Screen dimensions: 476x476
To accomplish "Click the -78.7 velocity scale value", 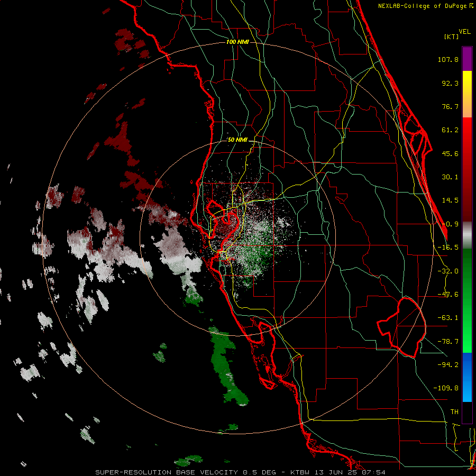I will pyautogui.click(x=448, y=342).
